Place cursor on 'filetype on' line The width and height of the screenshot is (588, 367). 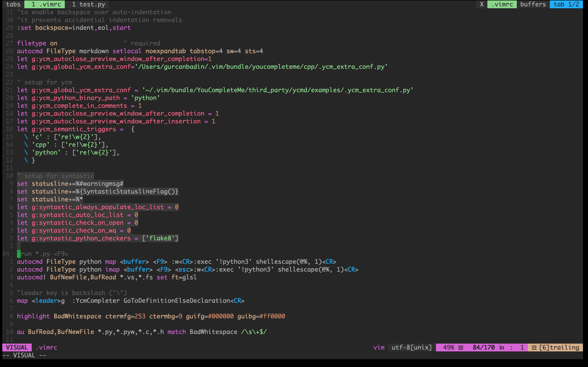37,43
